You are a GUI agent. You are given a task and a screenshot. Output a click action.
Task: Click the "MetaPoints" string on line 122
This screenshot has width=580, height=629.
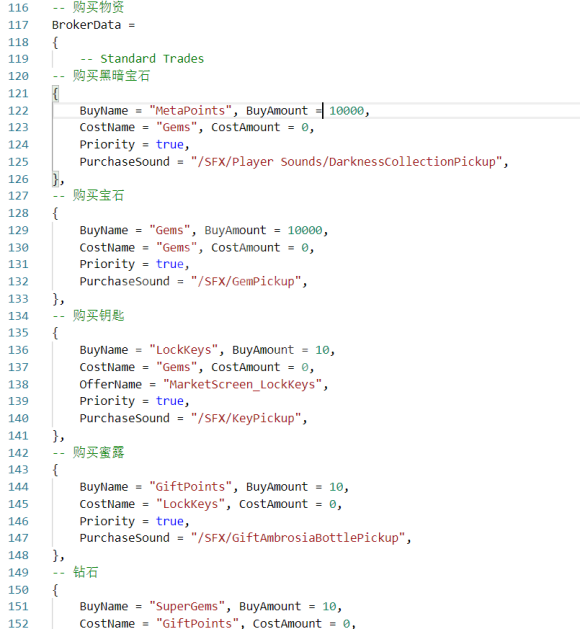tap(191, 111)
